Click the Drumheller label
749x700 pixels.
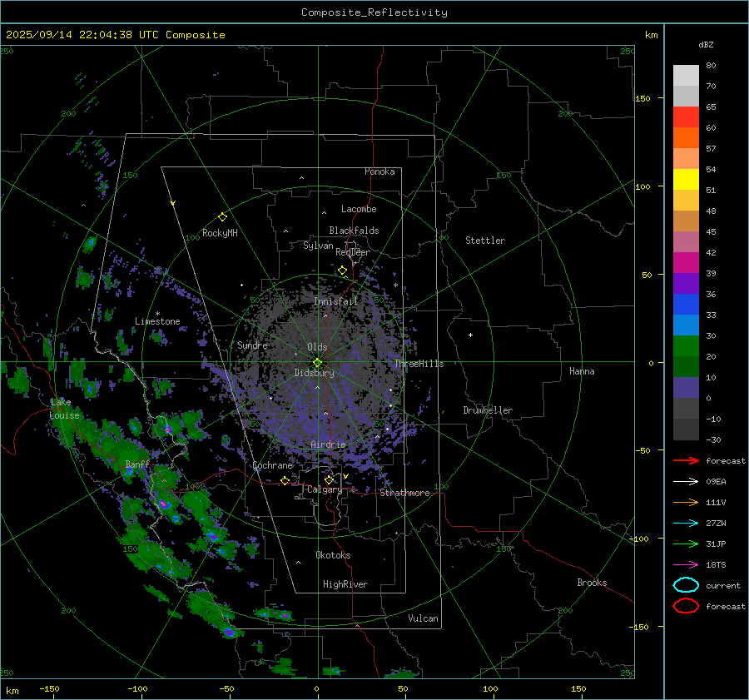(x=488, y=410)
